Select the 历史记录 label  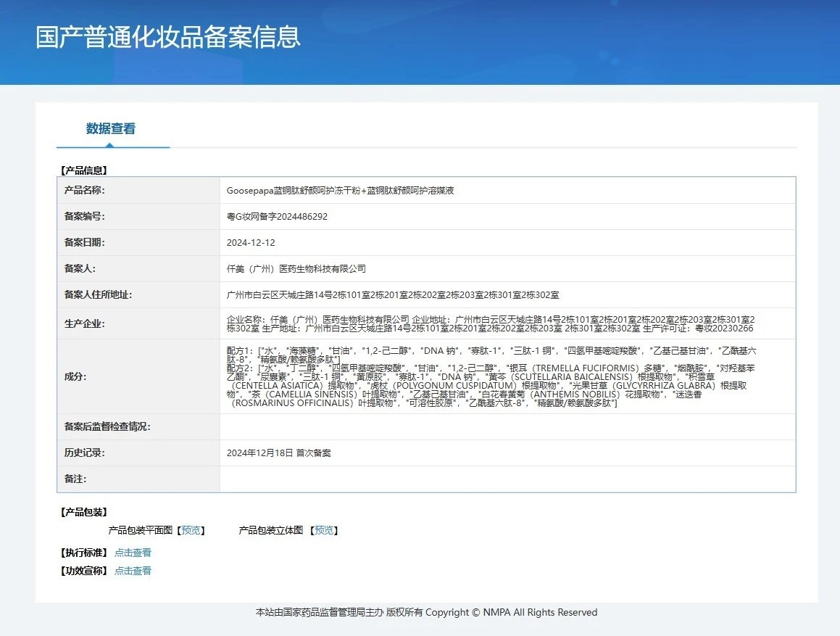pyautogui.click(x=85, y=453)
